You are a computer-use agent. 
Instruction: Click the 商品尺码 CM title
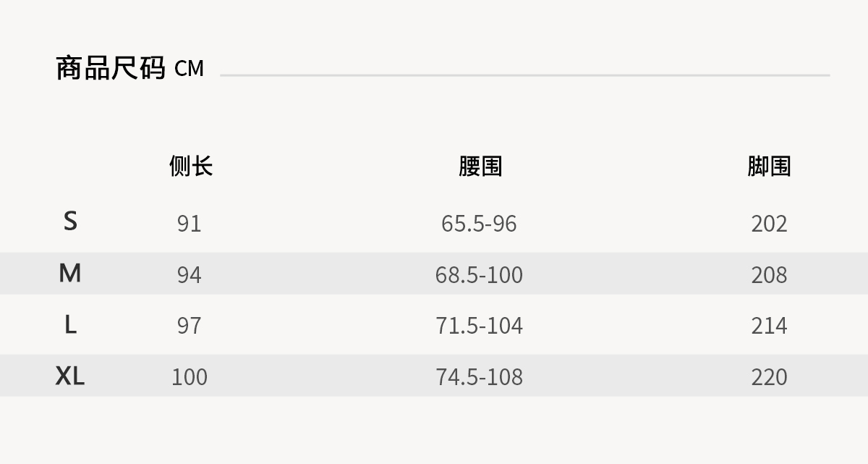pyautogui.click(x=130, y=69)
